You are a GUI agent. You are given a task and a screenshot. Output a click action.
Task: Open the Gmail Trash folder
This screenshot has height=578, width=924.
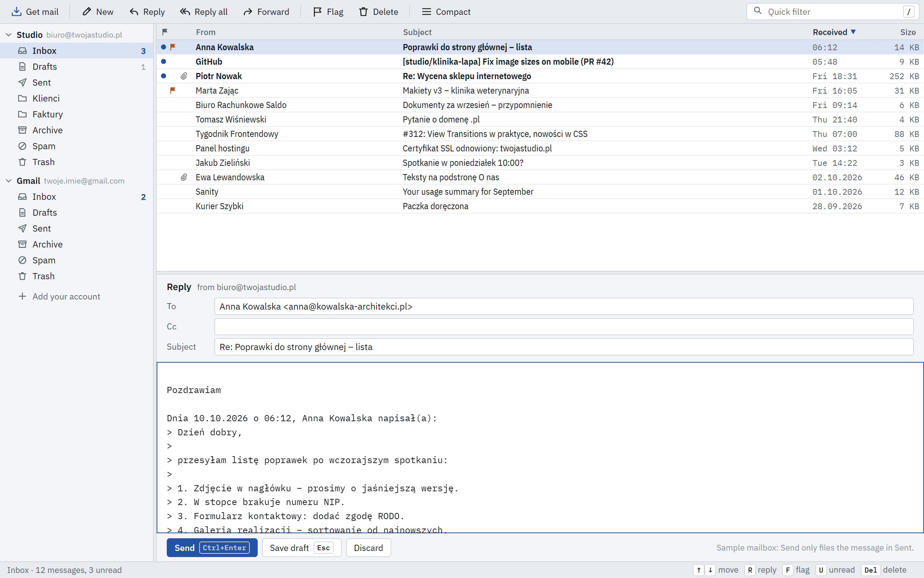point(77,276)
